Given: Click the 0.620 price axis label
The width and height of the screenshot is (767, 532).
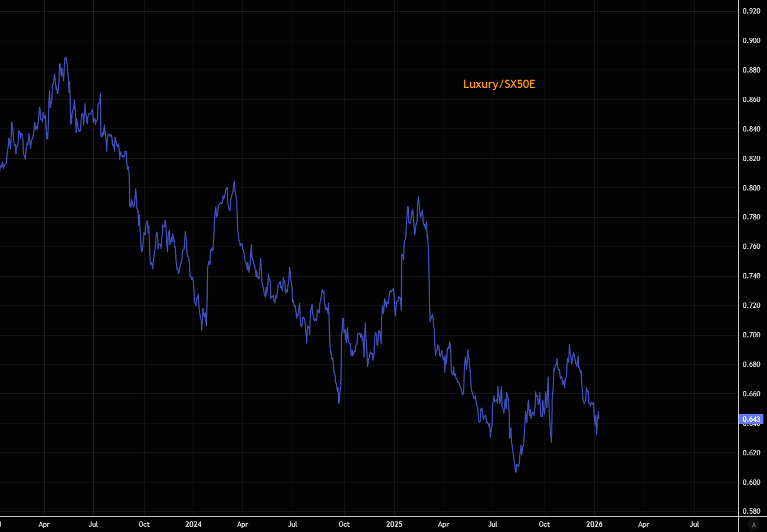Looking at the screenshot, I should (x=751, y=453).
